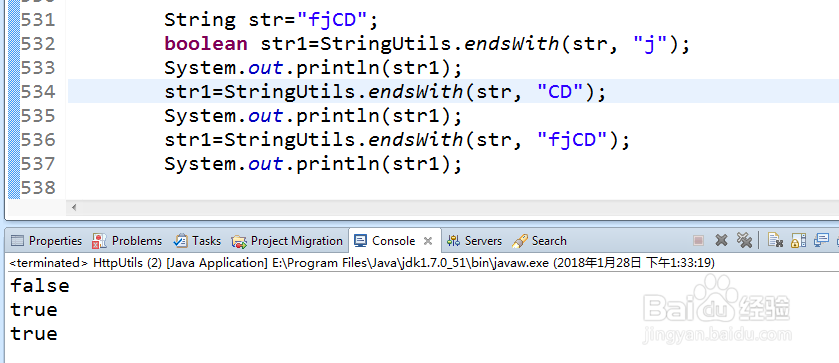Toggle show console when standard out changes
Image resolution: width=839 pixels, height=363 pixels.
(821, 241)
